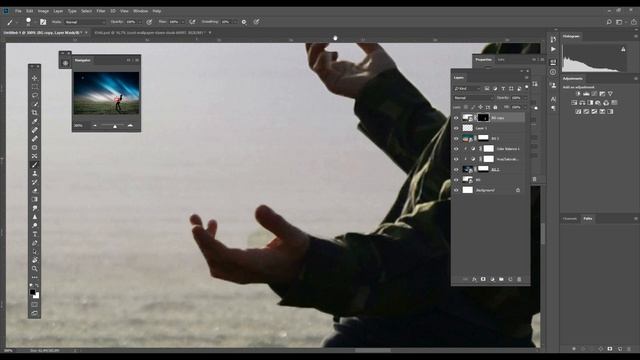Viewport: 640px width, 360px height.
Task: Click background color swatch
Action: [x=37, y=296]
